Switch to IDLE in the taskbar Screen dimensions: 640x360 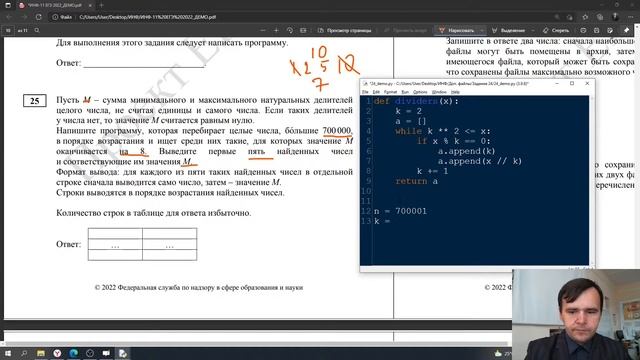coord(123,353)
